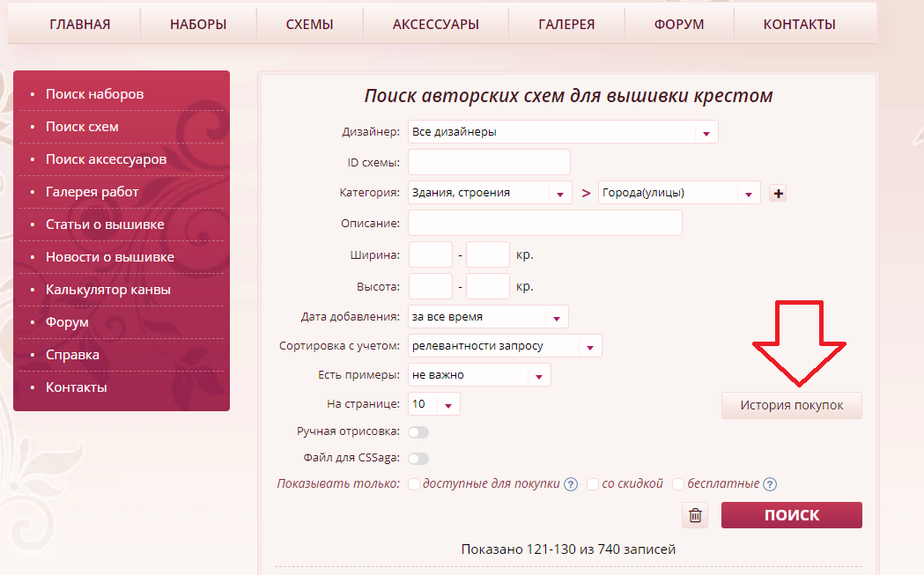Enable the 'Файл для CSSaga' switch
The height and width of the screenshot is (575, 924).
click(x=418, y=459)
